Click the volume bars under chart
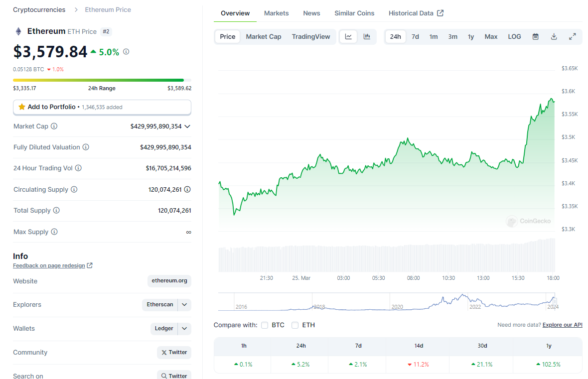Image resolution: width=588 pixels, height=379 pixels. (387, 255)
